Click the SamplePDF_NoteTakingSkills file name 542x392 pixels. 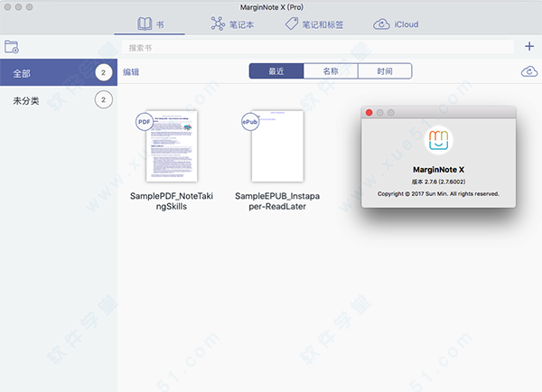click(172, 201)
